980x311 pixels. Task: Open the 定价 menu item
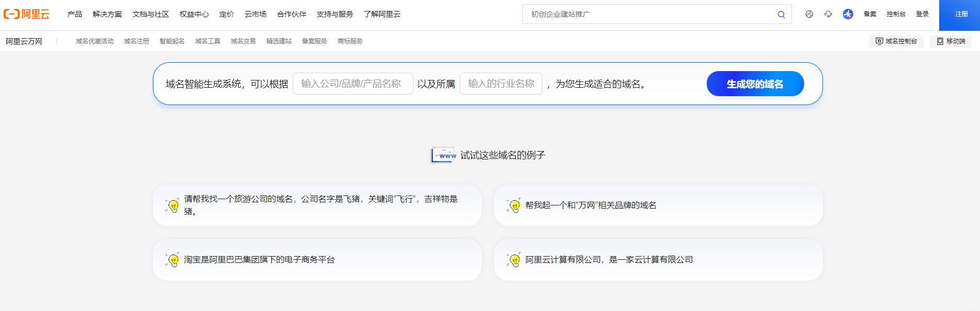click(x=227, y=14)
